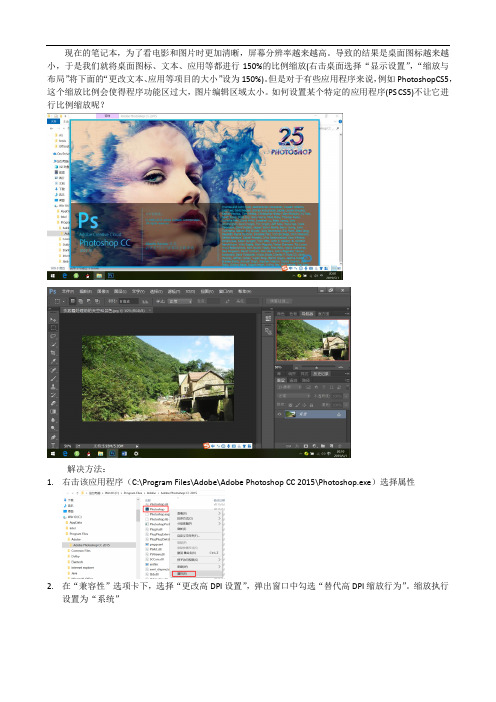Screen dimensions: 496x702
Task: Click the navigator preview thumbnail of the house
Action: [312, 340]
